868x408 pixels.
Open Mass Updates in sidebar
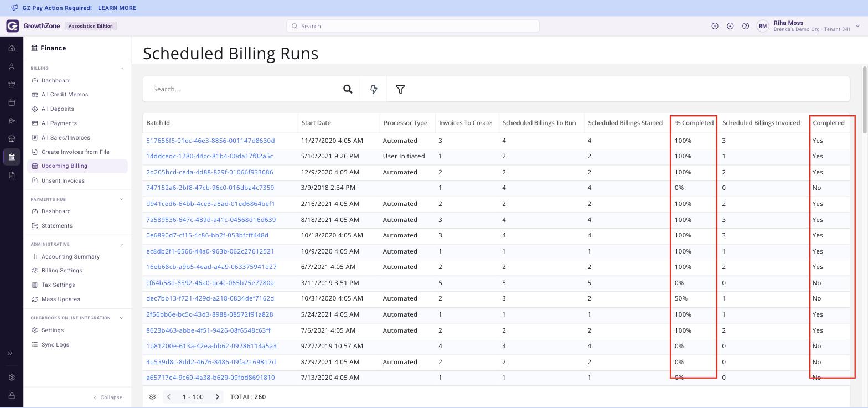pos(61,299)
